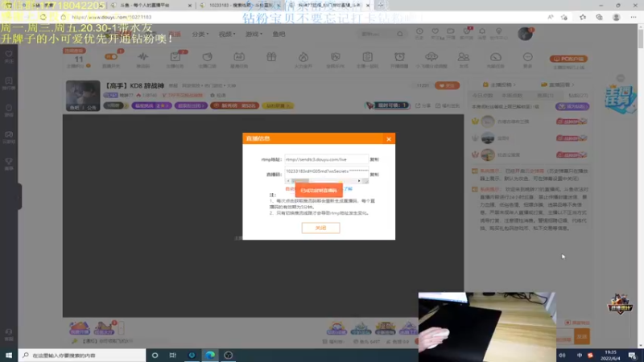The height and width of the screenshot is (362, 644).
Task: Open OBS Studio from the taskbar
Action: point(229,355)
